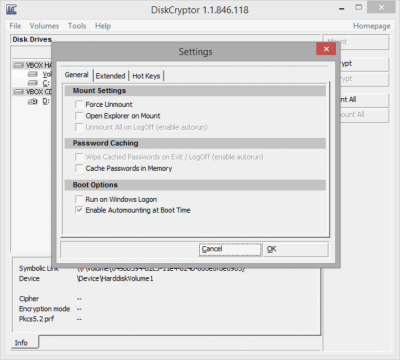Click the Pkcs5.2 prf label
The image size is (400, 360).
coord(36,319)
